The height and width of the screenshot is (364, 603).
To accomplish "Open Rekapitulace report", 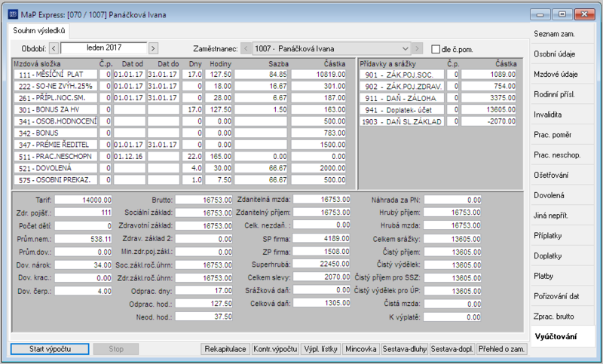I will point(225,349).
